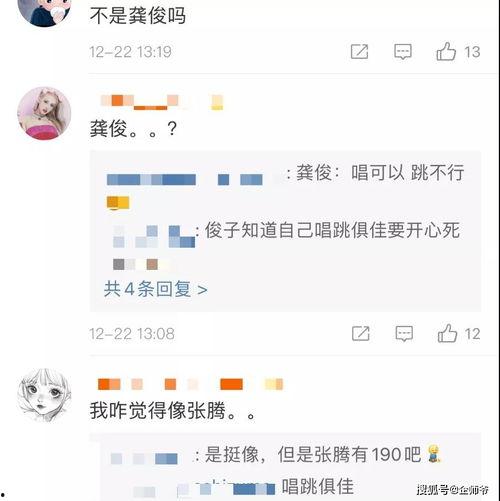500x501 pixels.
Task: Select the comment 不是龚俊吗
Action: pos(137,15)
